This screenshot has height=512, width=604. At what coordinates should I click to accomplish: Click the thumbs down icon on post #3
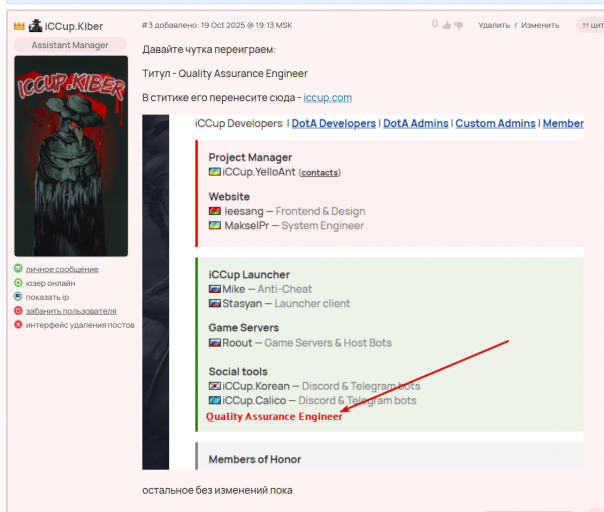(458, 25)
